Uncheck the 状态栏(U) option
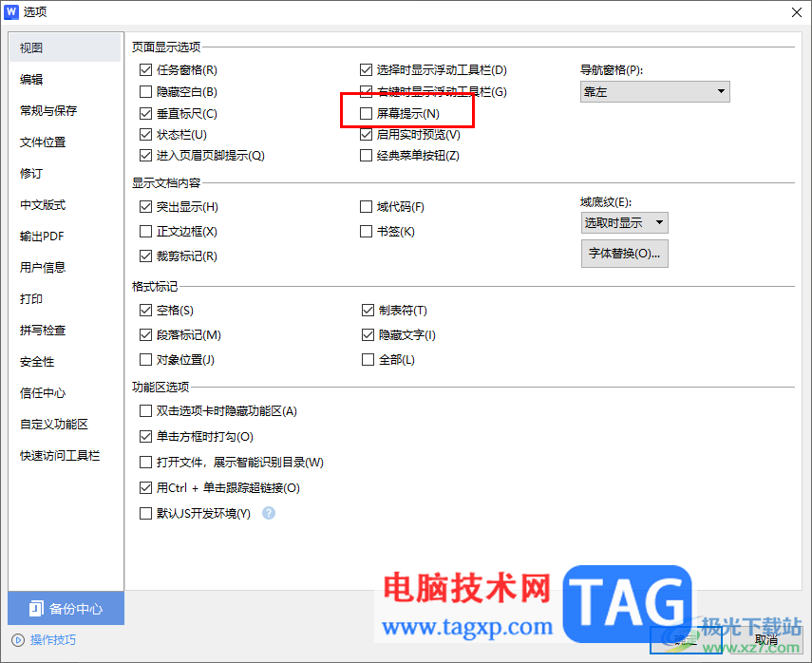 coord(145,135)
